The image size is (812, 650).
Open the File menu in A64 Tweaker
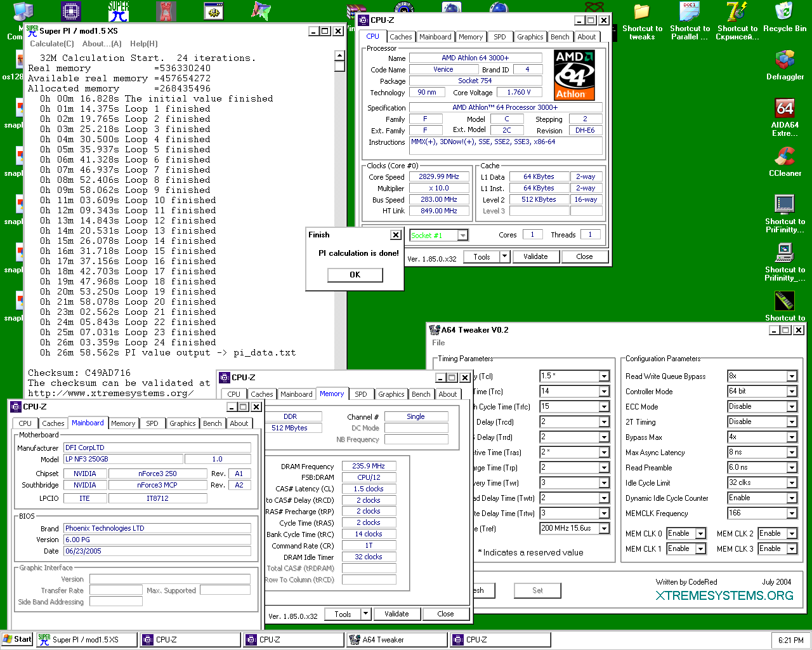438,343
